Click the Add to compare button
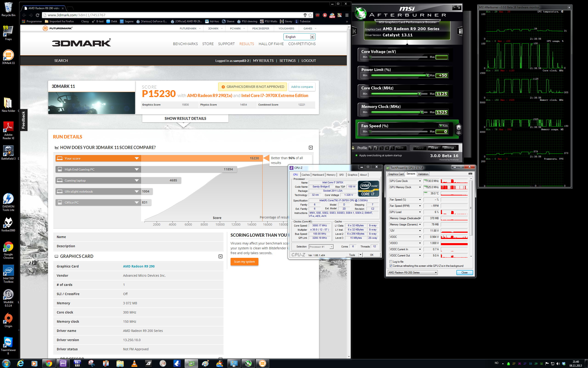 302,87
